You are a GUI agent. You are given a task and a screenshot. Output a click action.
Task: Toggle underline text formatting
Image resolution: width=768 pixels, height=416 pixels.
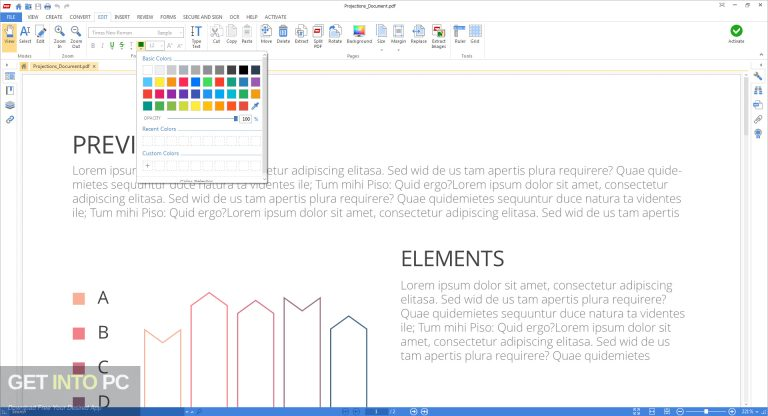click(x=112, y=46)
